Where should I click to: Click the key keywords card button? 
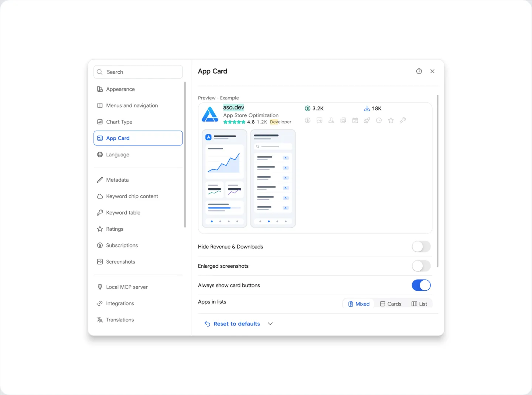[403, 120]
